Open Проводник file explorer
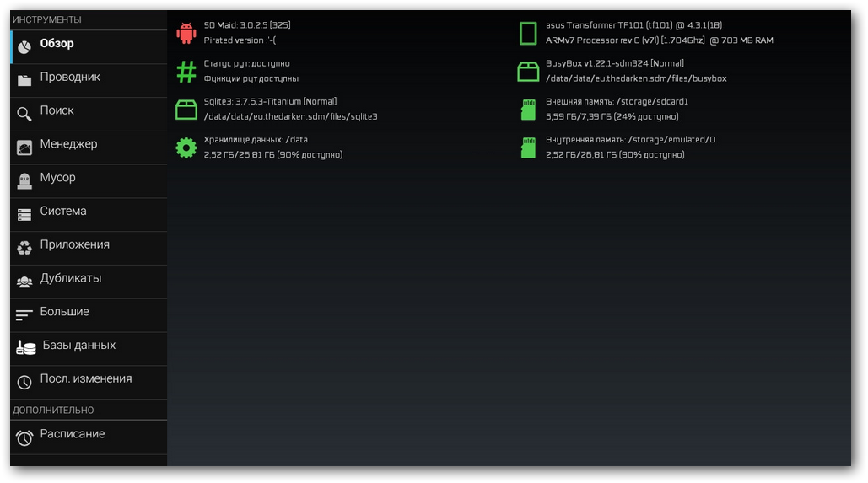 pyautogui.click(x=88, y=78)
